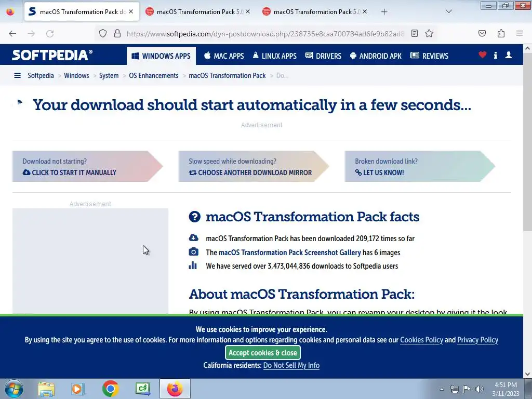Close the first macOS Transformation Pack tab
The width and height of the screenshot is (532, 399).
131,11
